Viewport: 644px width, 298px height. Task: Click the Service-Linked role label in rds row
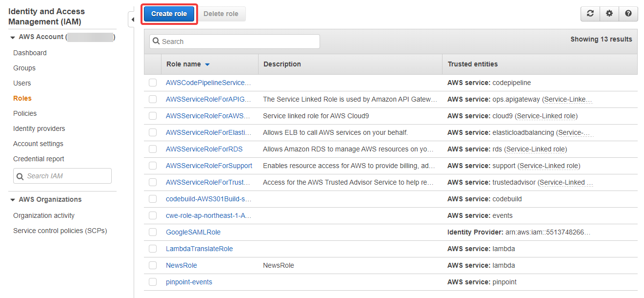coord(537,149)
